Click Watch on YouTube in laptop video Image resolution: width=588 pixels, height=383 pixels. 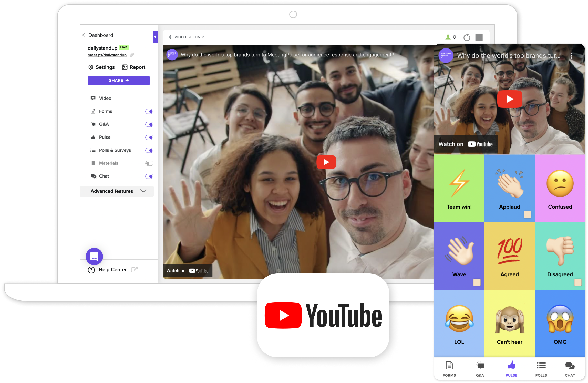(x=188, y=271)
